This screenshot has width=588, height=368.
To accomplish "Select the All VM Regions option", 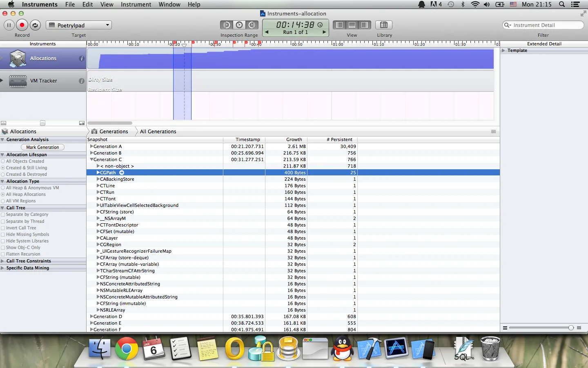I will point(3,201).
